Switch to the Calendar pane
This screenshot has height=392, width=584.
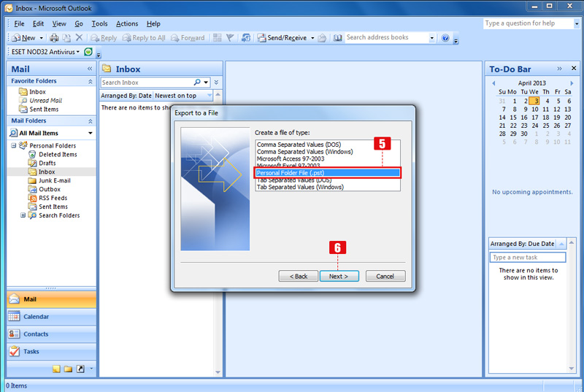coord(51,316)
